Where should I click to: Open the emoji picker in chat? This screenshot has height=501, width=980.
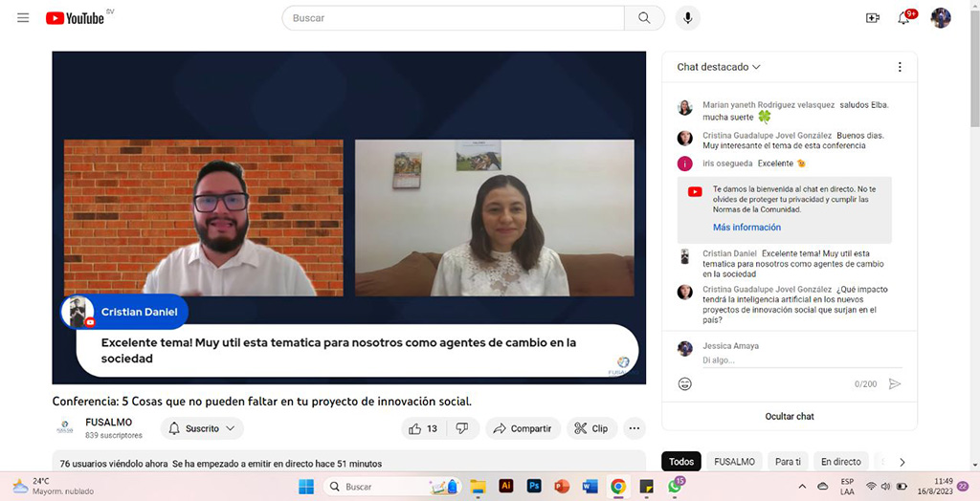point(685,383)
